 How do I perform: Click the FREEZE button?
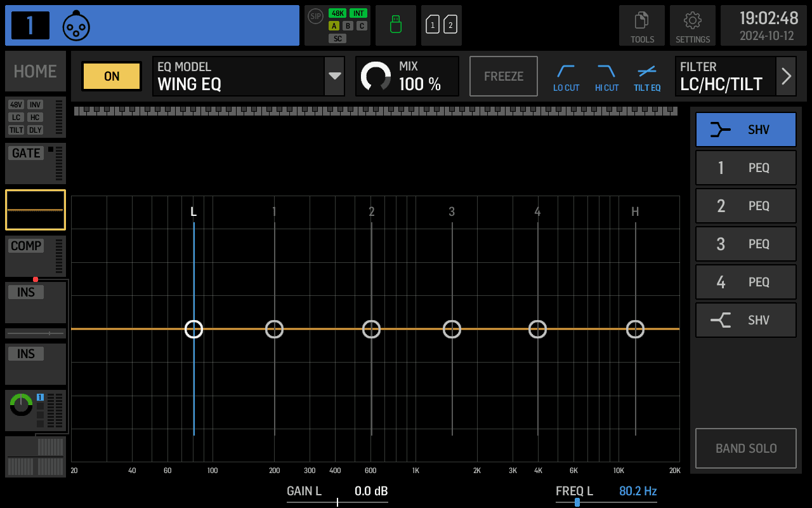click(504, 76)
